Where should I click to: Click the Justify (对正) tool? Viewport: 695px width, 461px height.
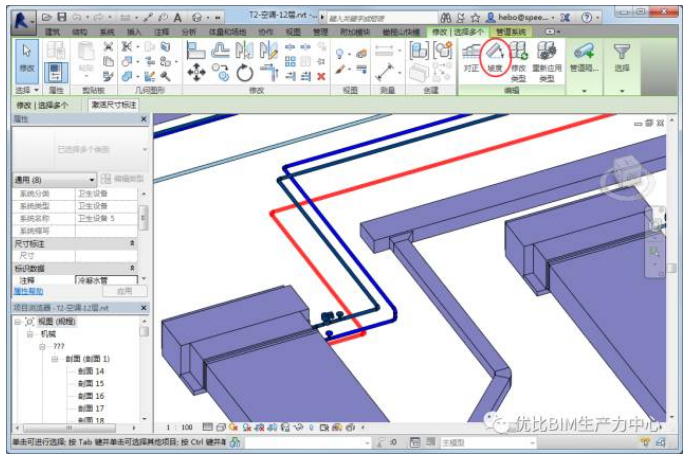471,58
